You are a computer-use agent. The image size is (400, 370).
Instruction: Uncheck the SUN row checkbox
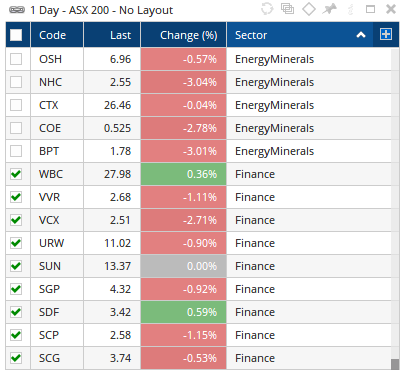16,266
